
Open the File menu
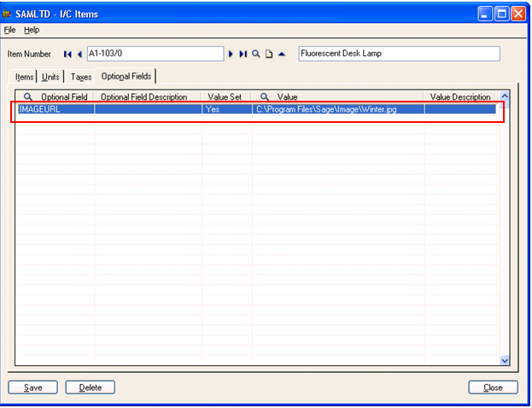pos(10,30)
